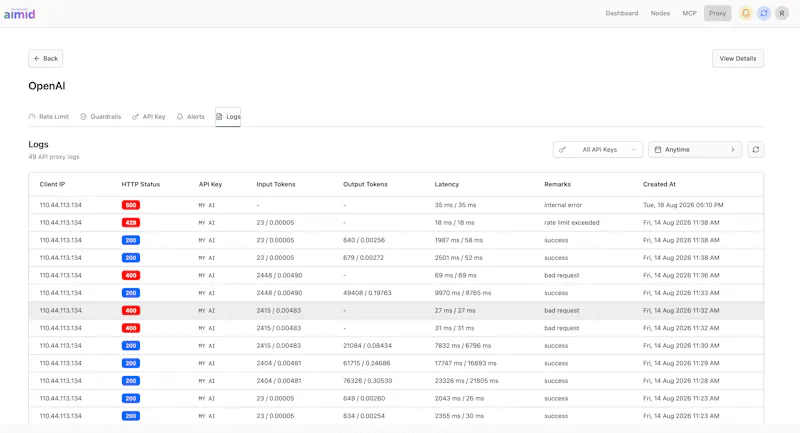Image resolution: width=800 pixels, height=433 pixels.
Task: Click latency '27 ms / 27 ms'
Action: (x=455, y=311)
